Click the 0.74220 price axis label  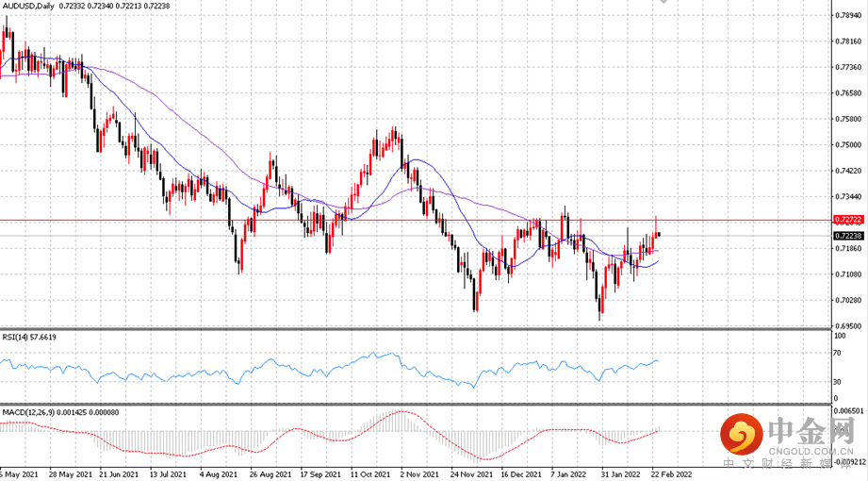(848, 171)
